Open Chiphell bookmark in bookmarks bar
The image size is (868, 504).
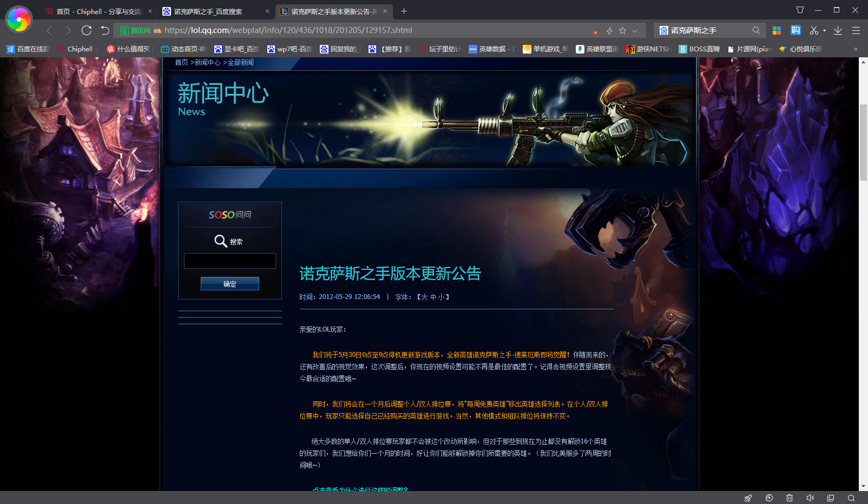point(78,49)
